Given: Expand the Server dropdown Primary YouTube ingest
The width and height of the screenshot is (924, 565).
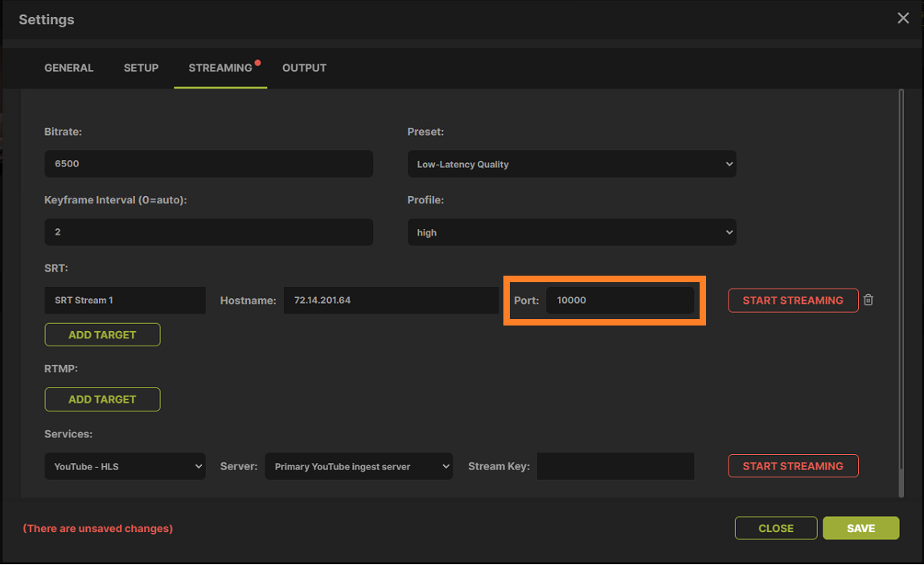Looking at the screenshot, I should tap(359, 466).
